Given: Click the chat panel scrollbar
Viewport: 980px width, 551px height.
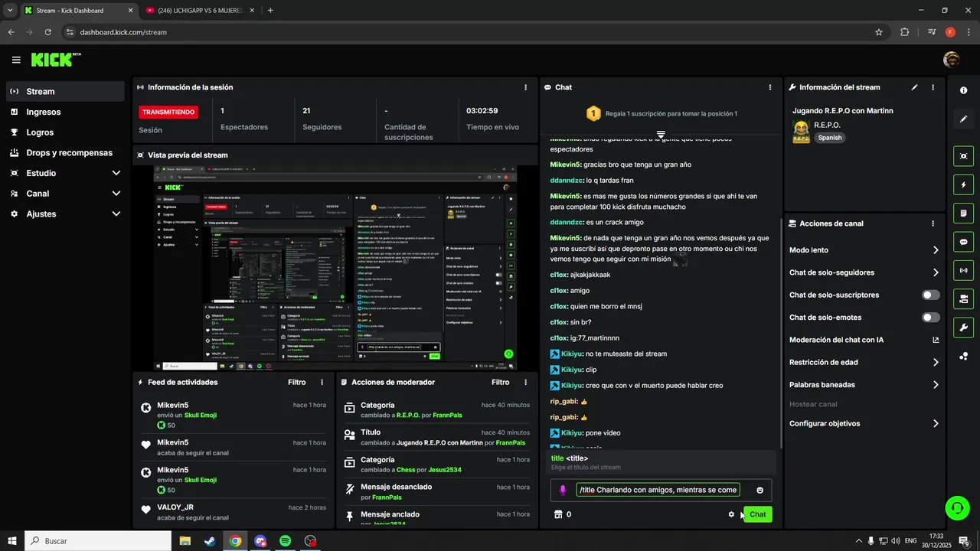Looking at the screenshot, I should click(780, 333).
